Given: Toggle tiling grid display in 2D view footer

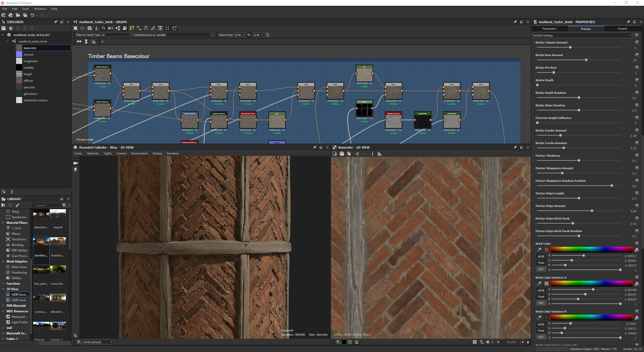Looking at the screenshot, I should tap(475, 342).
